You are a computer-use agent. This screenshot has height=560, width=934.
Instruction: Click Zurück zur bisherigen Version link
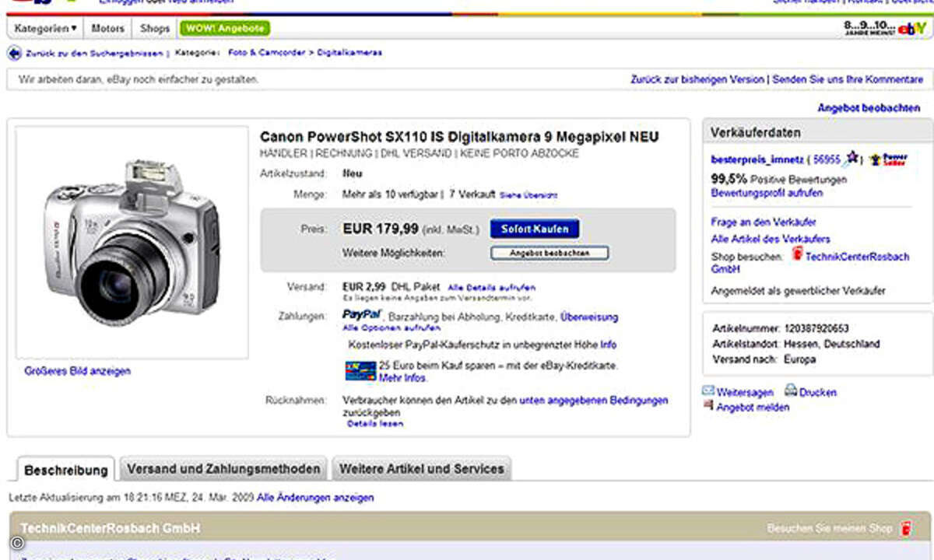[697, 79]
